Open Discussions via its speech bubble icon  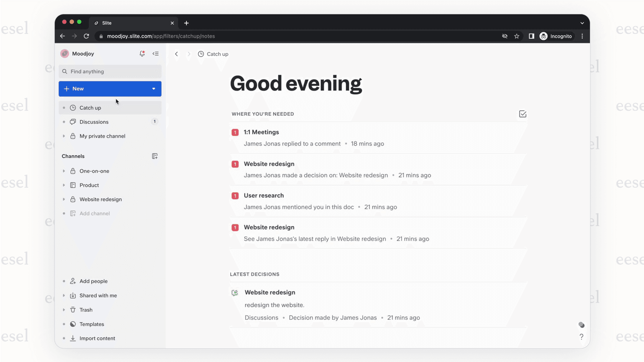[73, 122]
